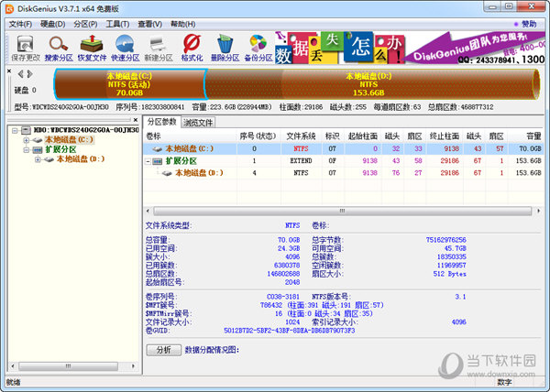Select 本地磁盘(D:) row in partition table
The image size is (550, 392).
pos(344,173)
